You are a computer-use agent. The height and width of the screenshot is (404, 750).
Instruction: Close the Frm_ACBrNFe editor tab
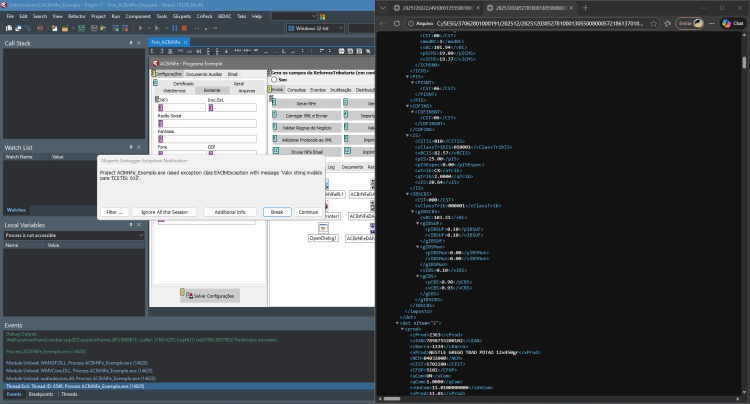186,42
